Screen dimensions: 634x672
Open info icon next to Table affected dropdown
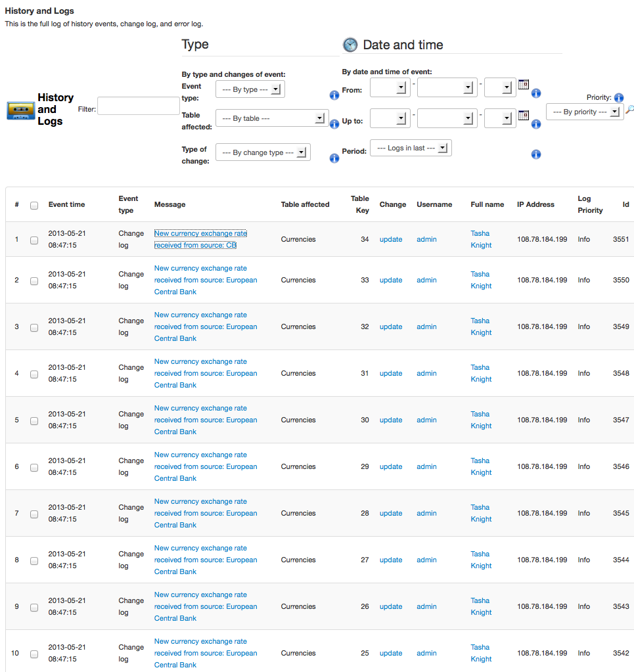click(x=334, y=124)
